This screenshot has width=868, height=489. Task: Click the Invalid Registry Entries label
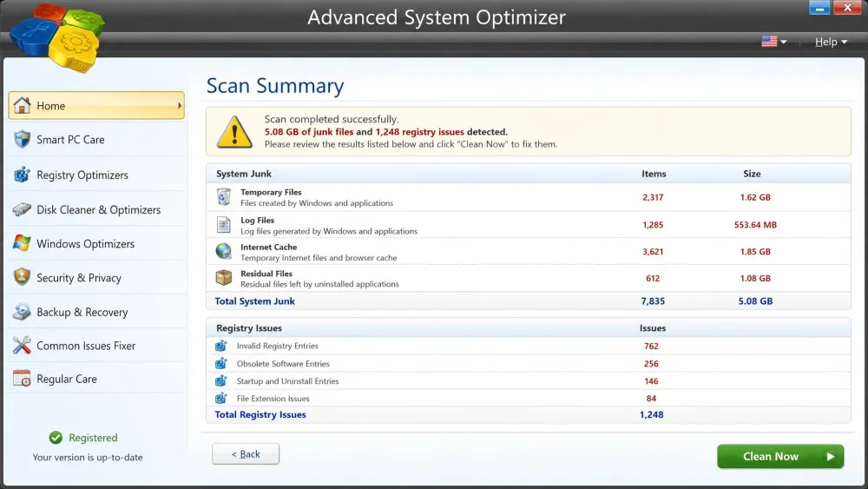point(278,346)
